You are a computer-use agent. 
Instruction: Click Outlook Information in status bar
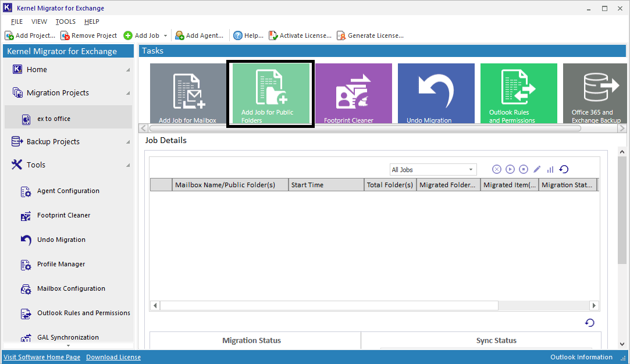click(581, 357)
